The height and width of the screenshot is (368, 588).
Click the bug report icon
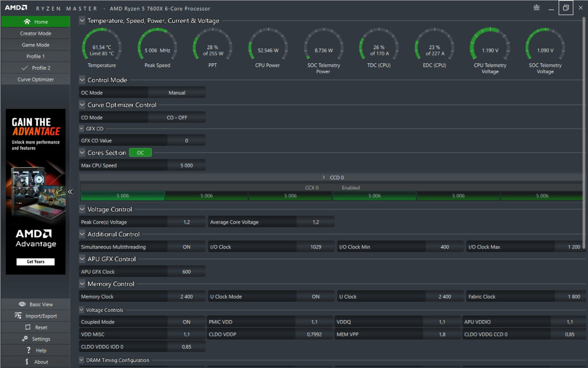537,8
